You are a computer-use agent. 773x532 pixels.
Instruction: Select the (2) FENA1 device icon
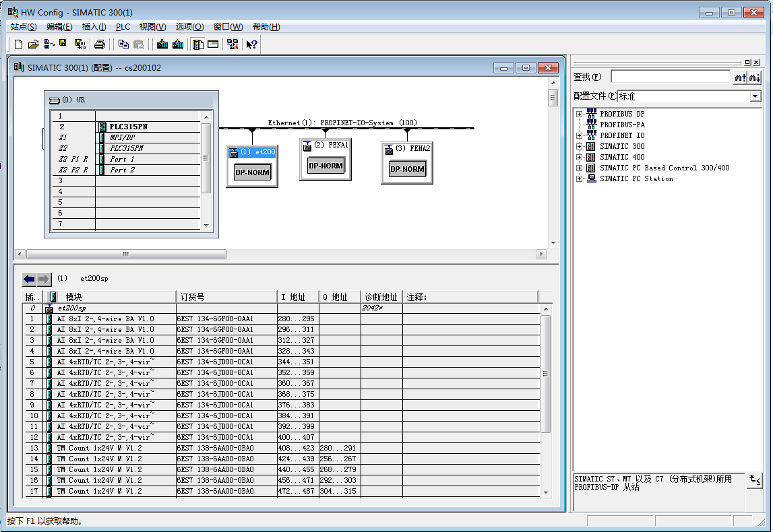pyautogui.click(x=326, y=160)
